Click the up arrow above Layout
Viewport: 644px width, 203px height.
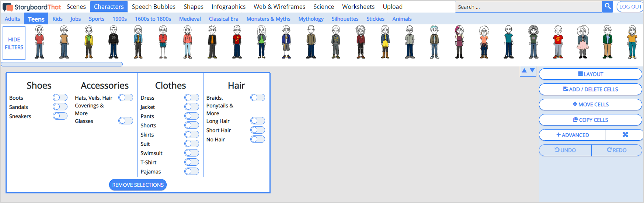524,70
